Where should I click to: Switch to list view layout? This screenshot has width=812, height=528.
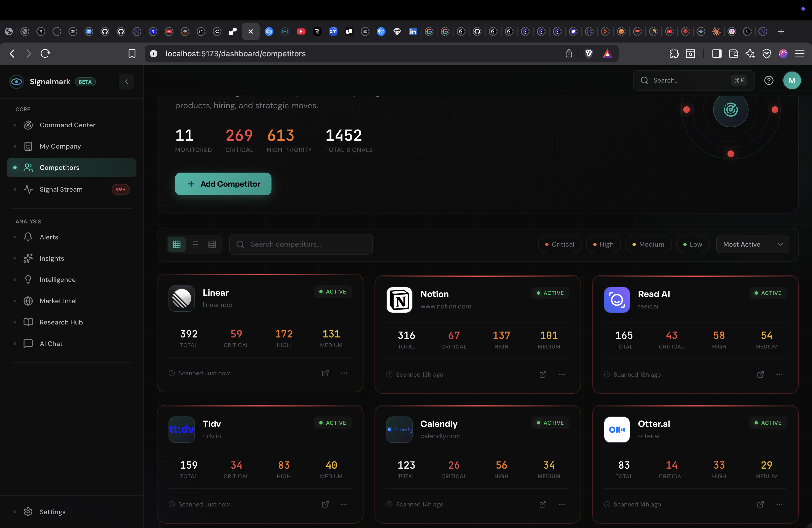pos(194,244)
